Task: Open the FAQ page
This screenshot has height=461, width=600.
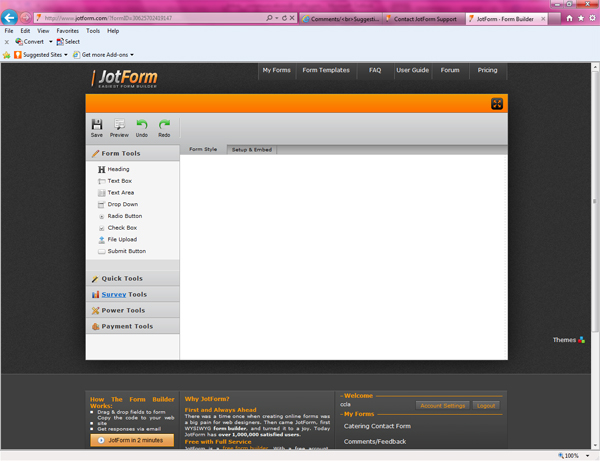Action: click(x=375, y=70)
